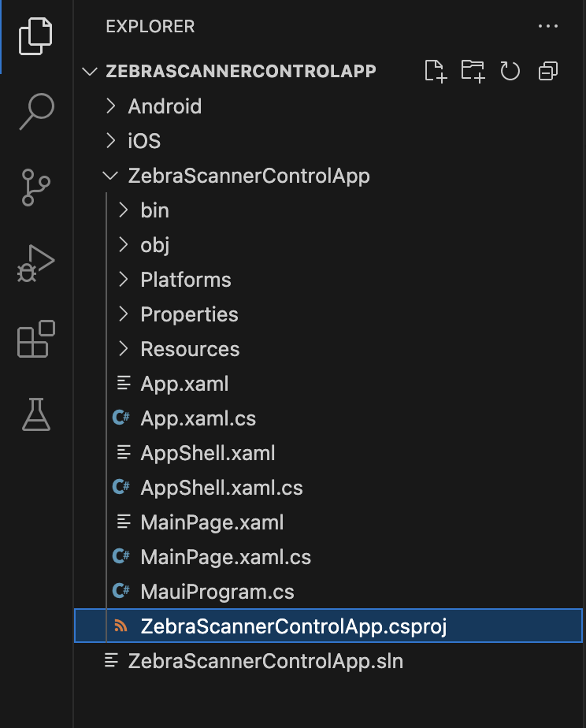Open Explorer's more actions ellipsis menu
This screenshot has width=586, height=728.
click(547, 27)
